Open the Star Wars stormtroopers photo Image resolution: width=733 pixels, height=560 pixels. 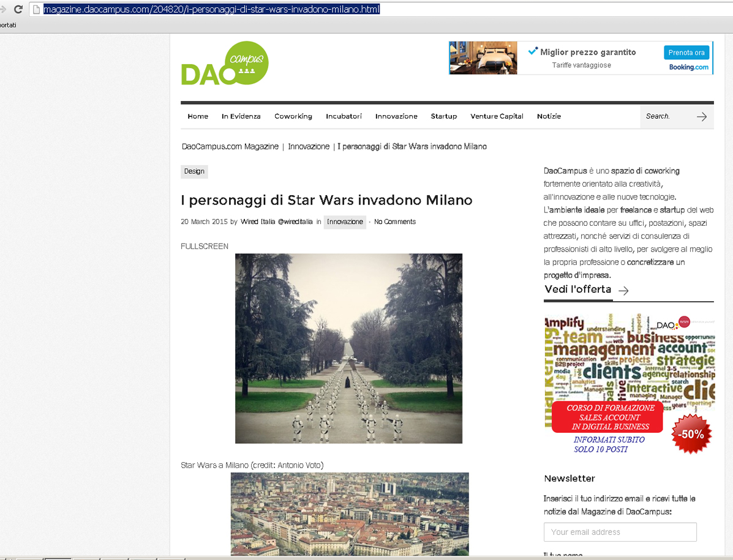tap(348, 348)
